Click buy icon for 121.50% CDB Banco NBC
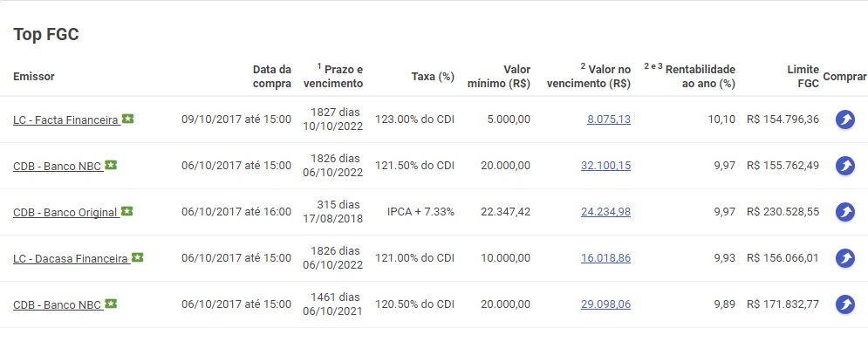 (844, 166)
